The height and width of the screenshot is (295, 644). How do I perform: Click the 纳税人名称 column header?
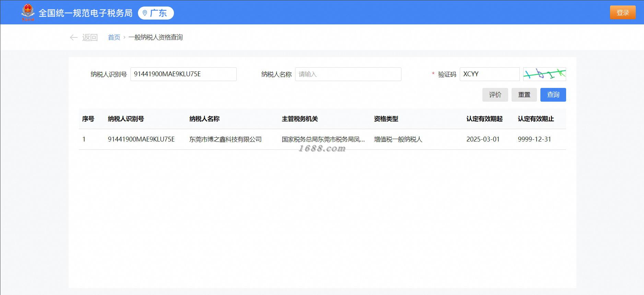(204, 119)
